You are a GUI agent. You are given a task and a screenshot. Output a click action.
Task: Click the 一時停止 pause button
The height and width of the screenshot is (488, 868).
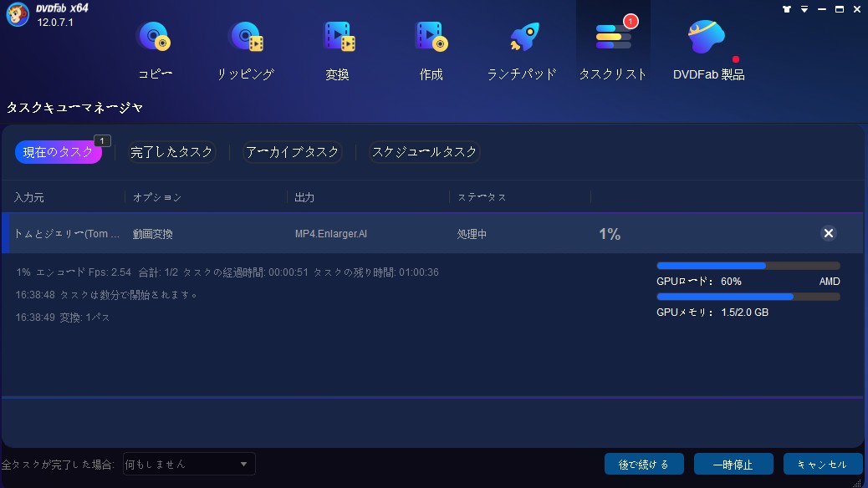(x=733, y=465)
